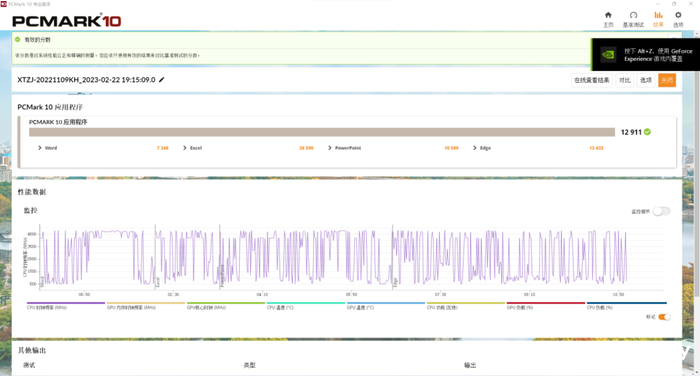Click the orange 关闭 button

click(x=667, y=80)
